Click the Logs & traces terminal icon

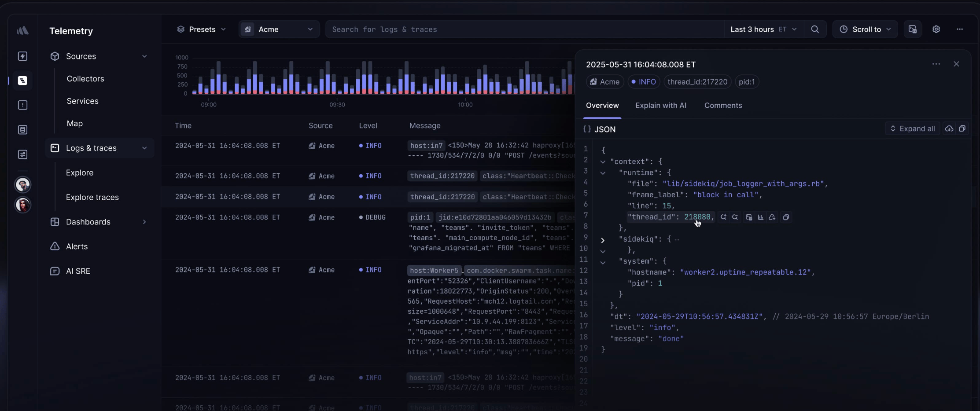(x=55, y=148)
